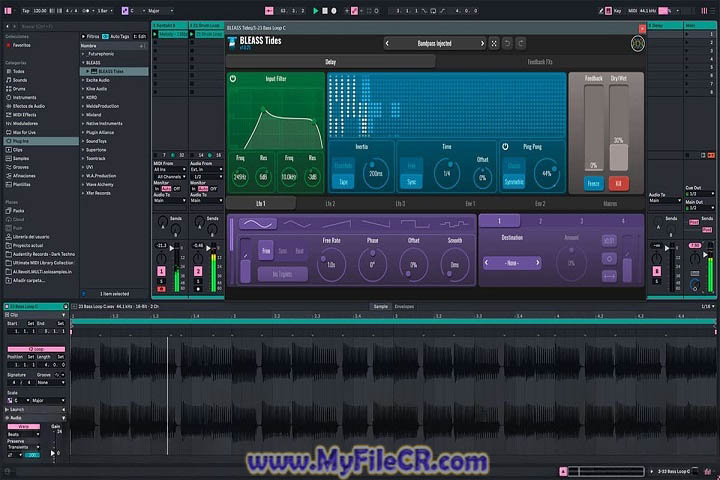Enable Sync time mode
Screen dimensions: 720x480
coord(411,182)
